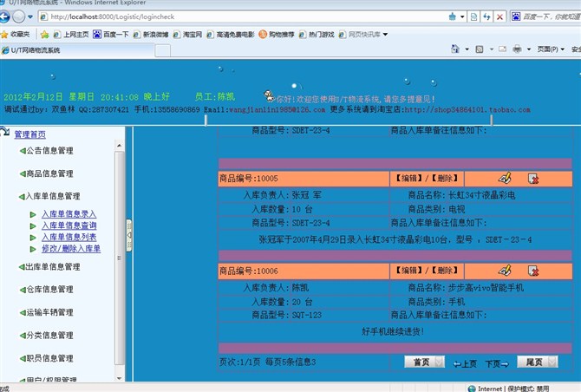Image resolution: width=581 pixels, height=392 pixels.
Task: Click the Home icon in command bar
Action: [x=455, y=49]
